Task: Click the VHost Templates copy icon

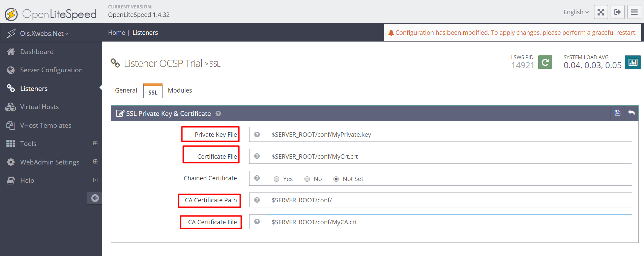Action: coord(11,125)
